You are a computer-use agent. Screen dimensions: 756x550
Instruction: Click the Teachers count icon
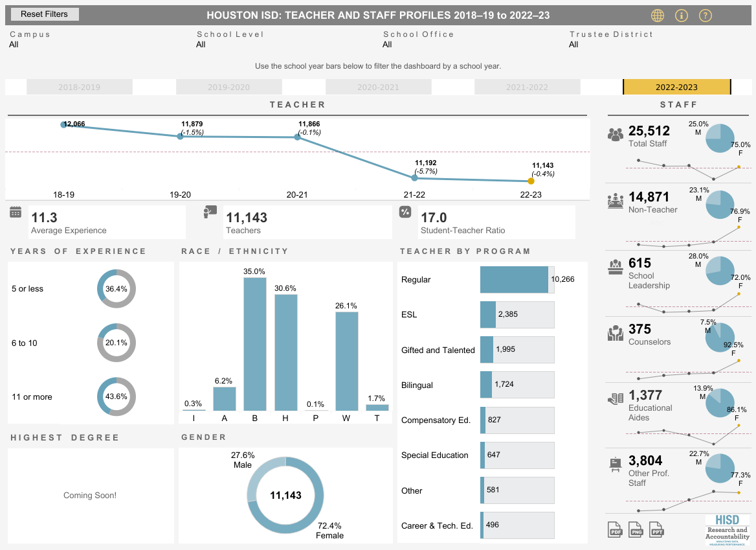(x=210, y=212)
